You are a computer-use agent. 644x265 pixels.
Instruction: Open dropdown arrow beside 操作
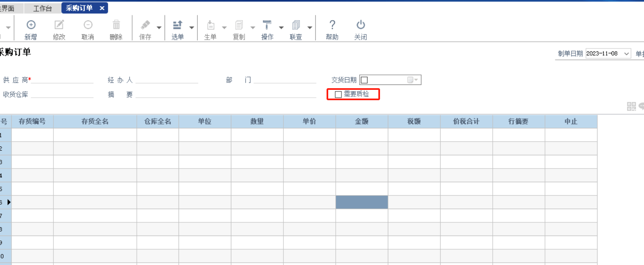point(281,28)
